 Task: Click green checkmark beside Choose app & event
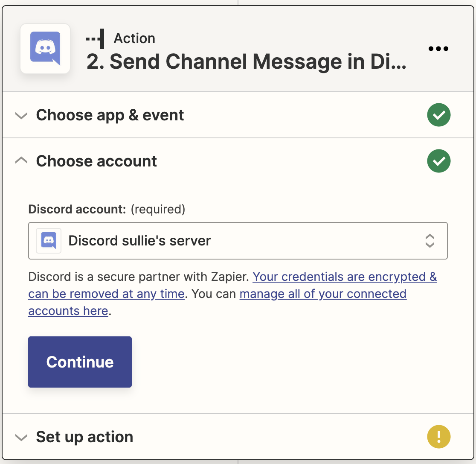[x=438, y=115]
